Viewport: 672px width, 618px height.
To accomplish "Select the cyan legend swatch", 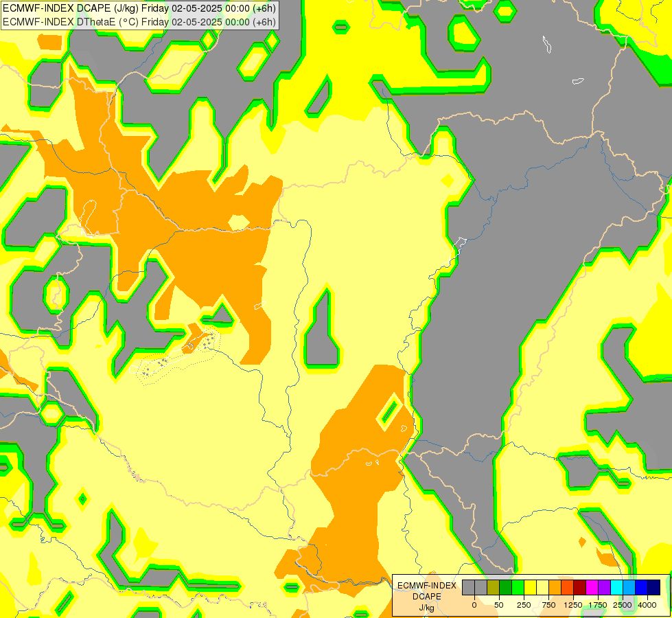I will click(x=616, y=588).
